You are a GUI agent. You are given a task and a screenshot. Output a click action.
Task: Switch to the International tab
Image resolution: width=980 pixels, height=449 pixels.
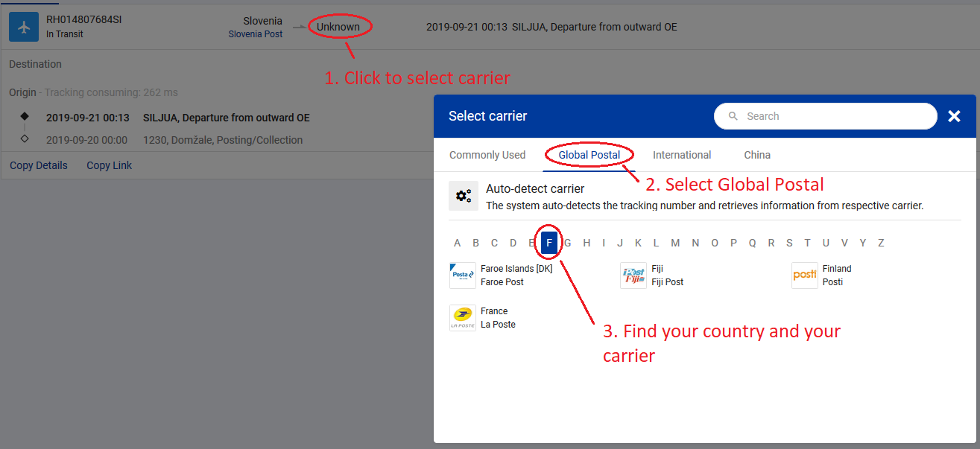682,155
